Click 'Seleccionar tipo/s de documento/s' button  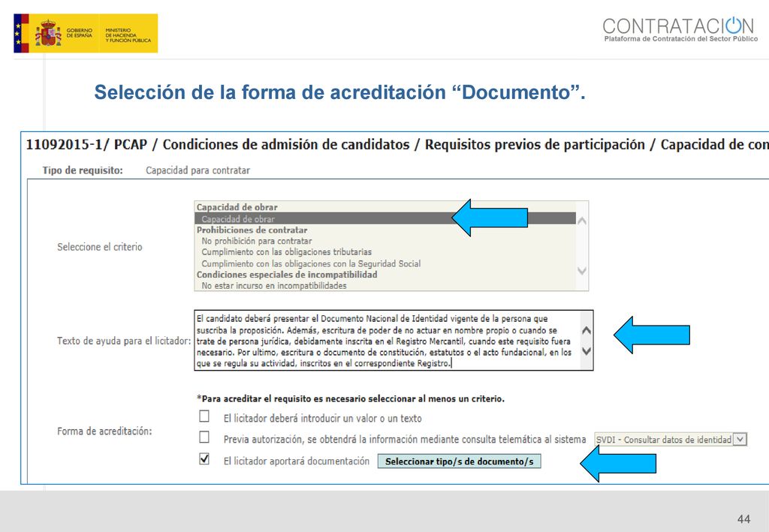pos(459,461)
